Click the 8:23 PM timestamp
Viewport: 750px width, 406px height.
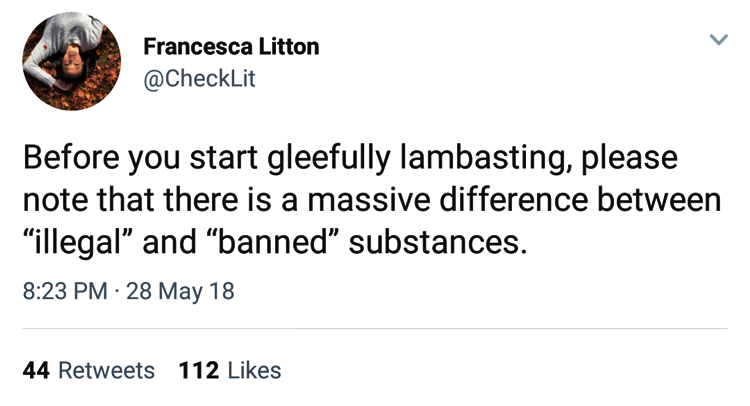pyautogui.click(x=65, y=291)
